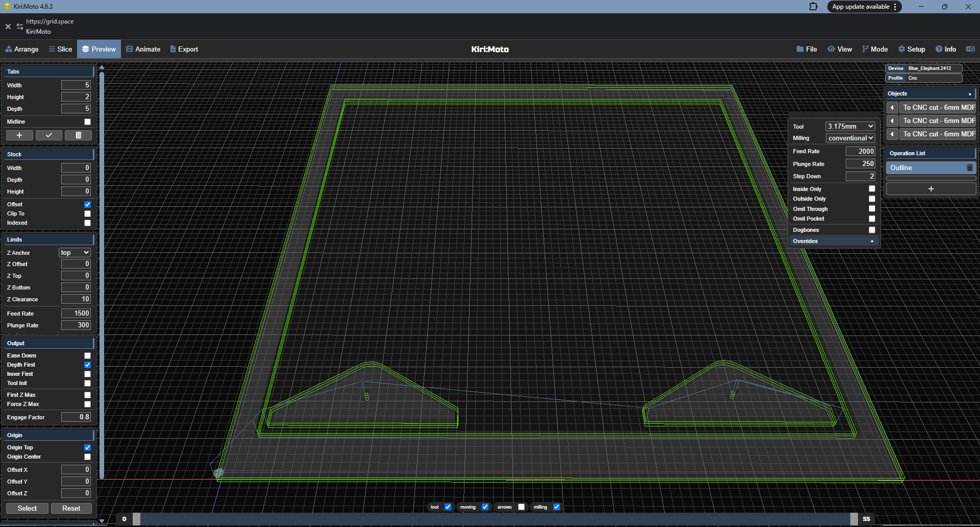The height and width of the screenshot is (527, 980).
Task: Add a new operation with plus button
Action: pyautogui.click(x=930, y=189)
